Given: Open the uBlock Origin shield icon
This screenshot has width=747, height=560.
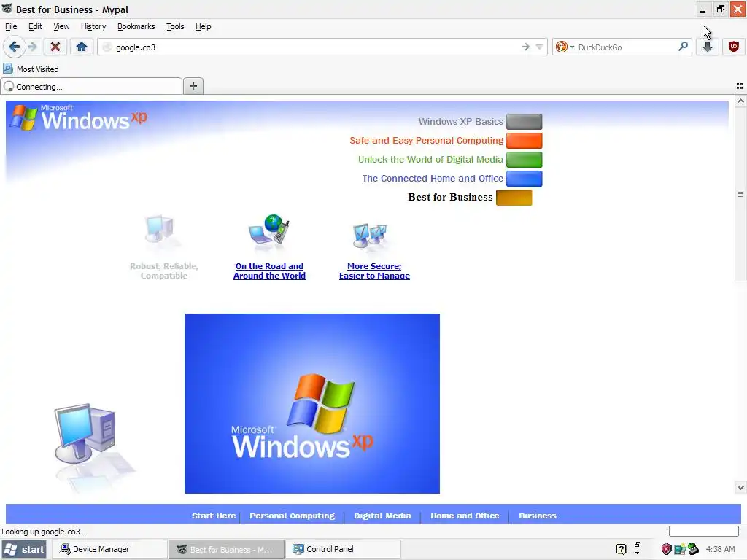Looking at the screenshot, I should (734, 47).
